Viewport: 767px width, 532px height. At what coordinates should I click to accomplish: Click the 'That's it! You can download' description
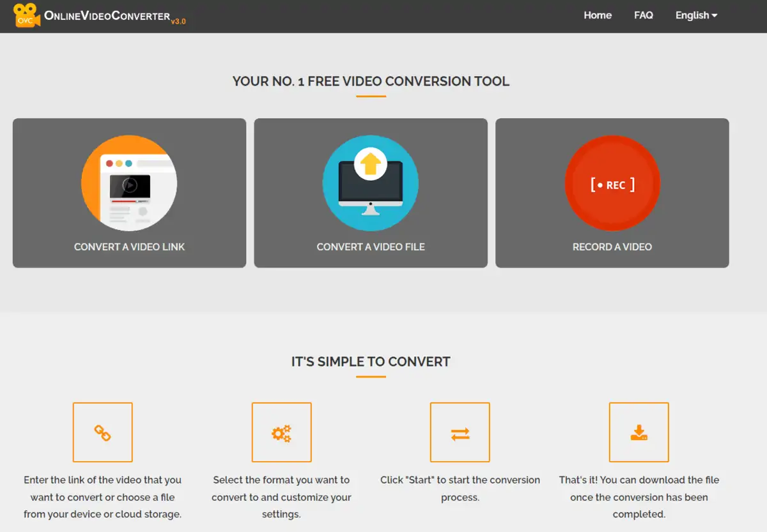click(639, 497)
